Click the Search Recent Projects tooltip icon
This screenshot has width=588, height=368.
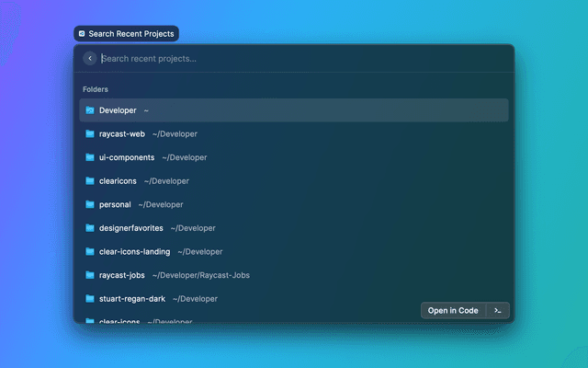click(x=82, y=34)
